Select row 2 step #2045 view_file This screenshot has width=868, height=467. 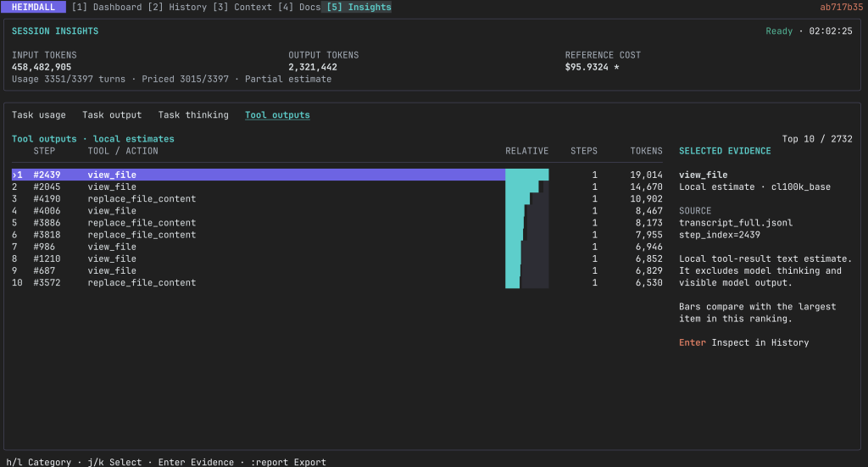tap(337, 187)
